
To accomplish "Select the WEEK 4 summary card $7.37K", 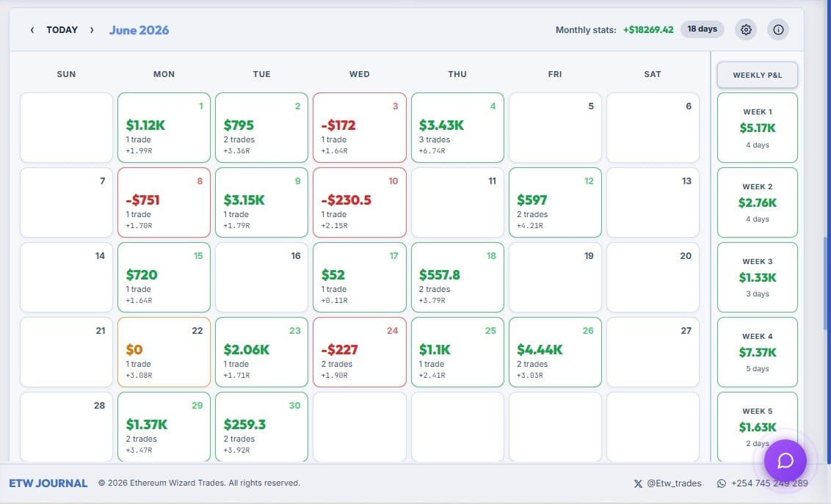I will [757, 352].
